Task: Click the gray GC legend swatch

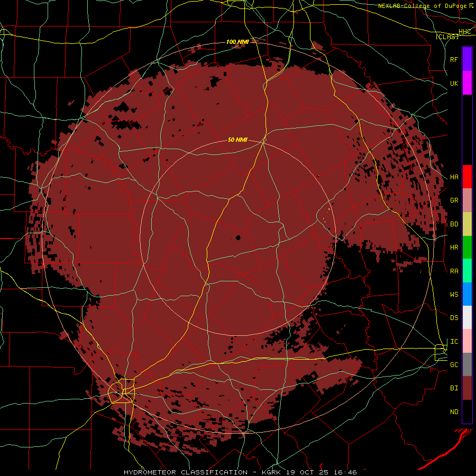Action: (x=467, y=364)
